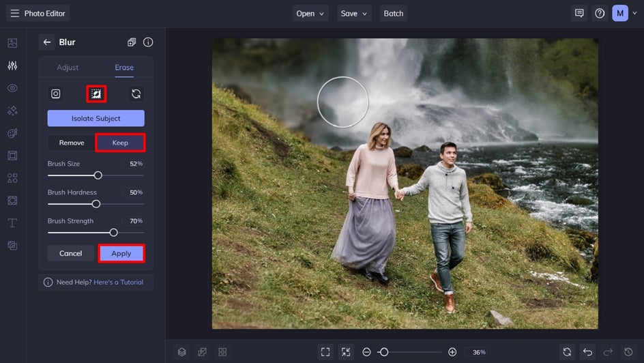
Task: Click the Brush Strength slider handle
Action: [x=114, y=233]
